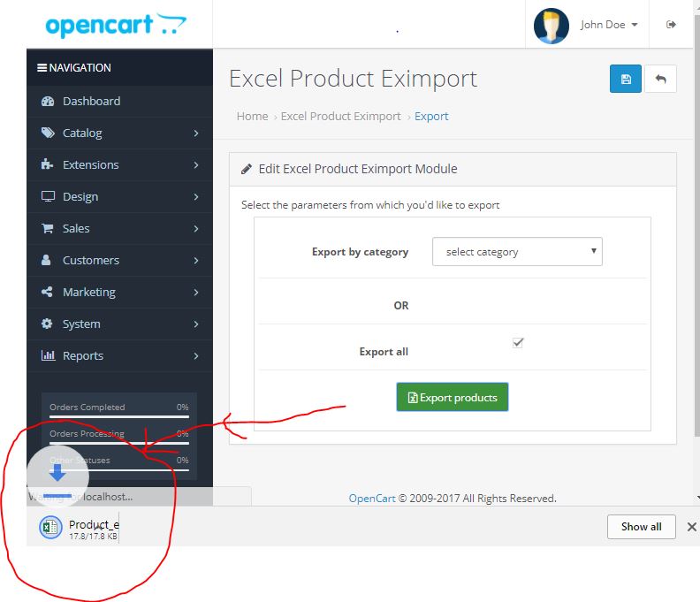Click the Design monitor icon
This screenshot has height=602, width=700.
tap(48, 196)
